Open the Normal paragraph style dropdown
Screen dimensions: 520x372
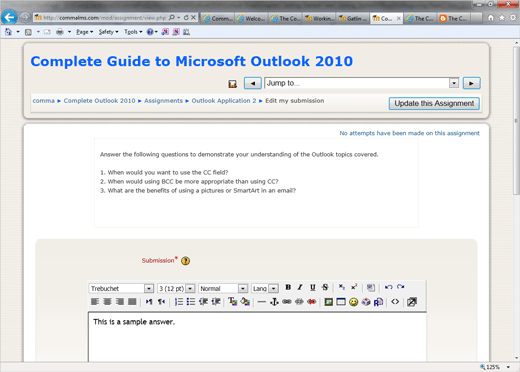click(243, 288)
